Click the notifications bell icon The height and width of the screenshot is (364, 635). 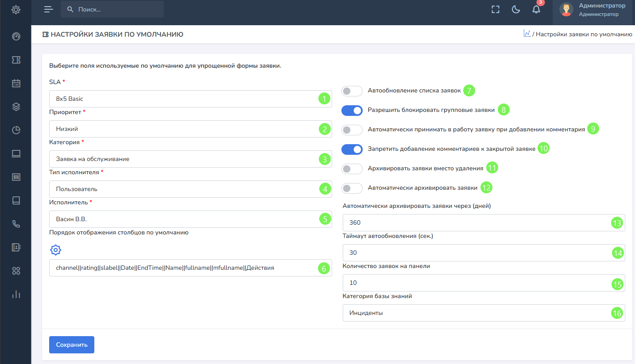pyautogui.click(x=536, y=10)
